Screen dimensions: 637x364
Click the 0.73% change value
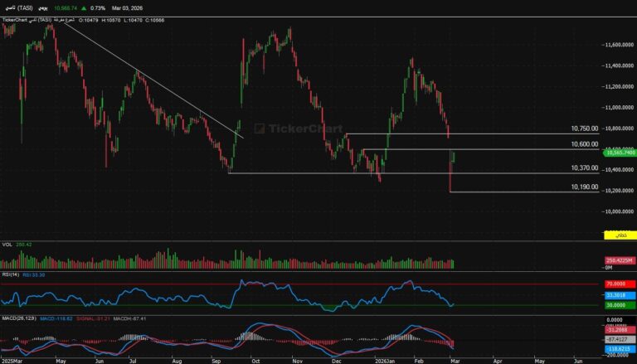(x=99, y=8)
